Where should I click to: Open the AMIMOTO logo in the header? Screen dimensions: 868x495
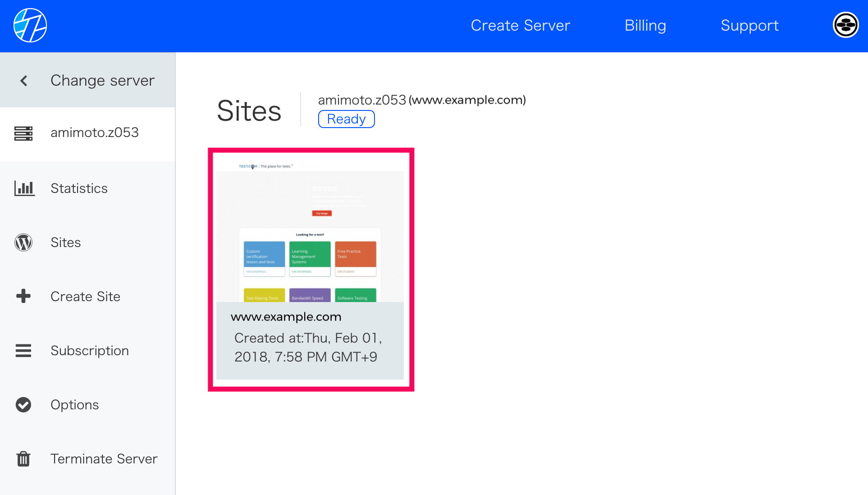(x=30, y=25)
